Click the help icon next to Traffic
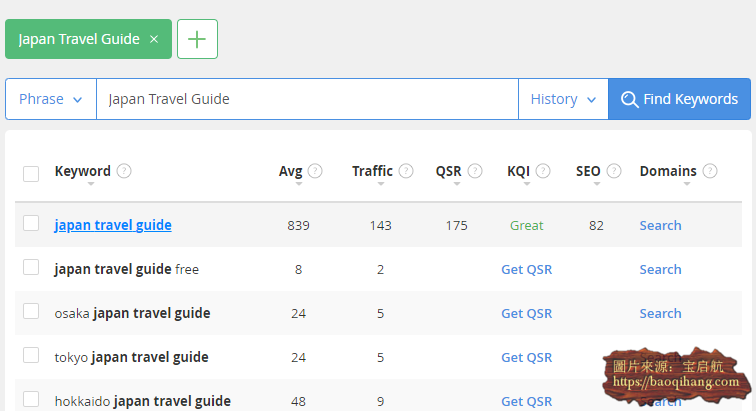 point(406,171)
